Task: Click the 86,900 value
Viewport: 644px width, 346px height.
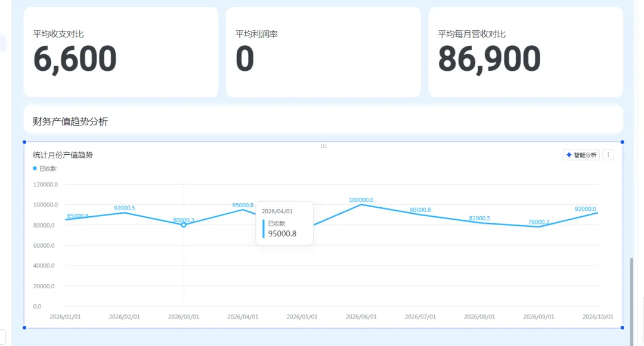Action: 489,60
